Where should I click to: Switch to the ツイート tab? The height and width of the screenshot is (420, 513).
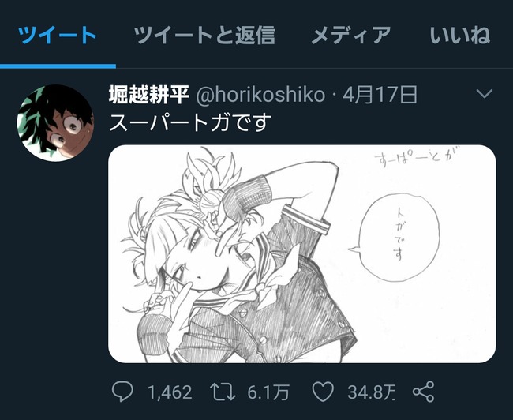tap(58, 35)
